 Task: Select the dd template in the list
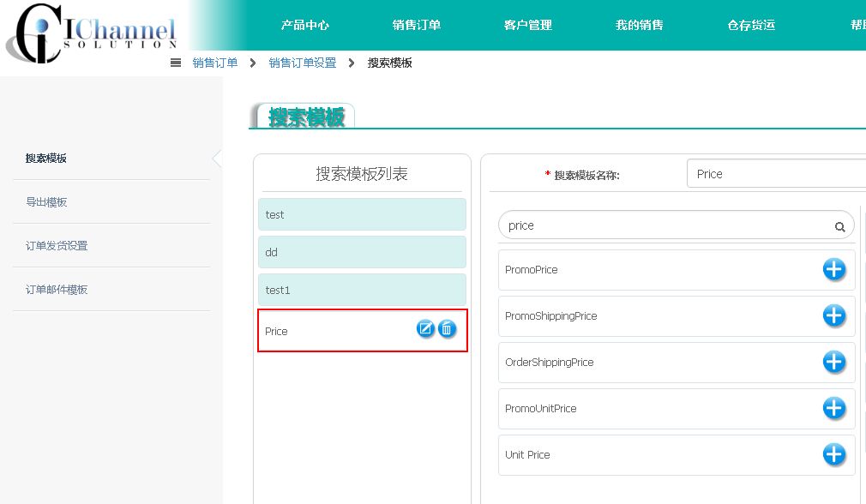tap(362, 252)
